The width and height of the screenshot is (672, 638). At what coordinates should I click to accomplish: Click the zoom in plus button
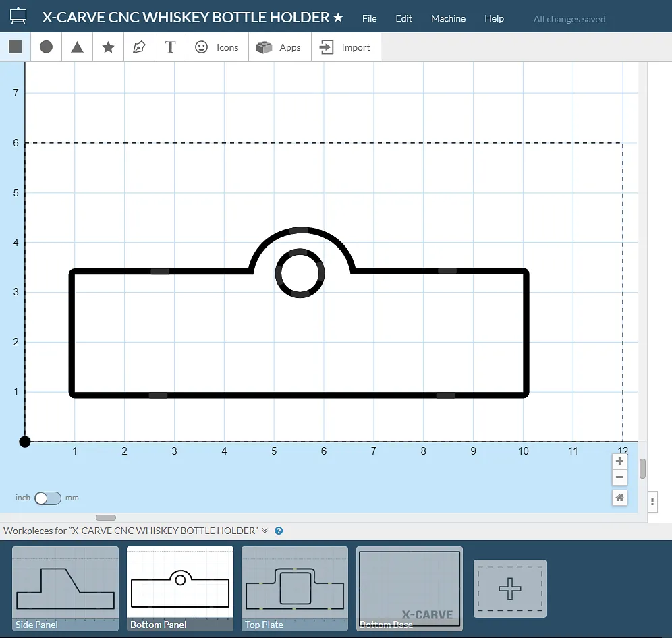(x=619, y=461)
